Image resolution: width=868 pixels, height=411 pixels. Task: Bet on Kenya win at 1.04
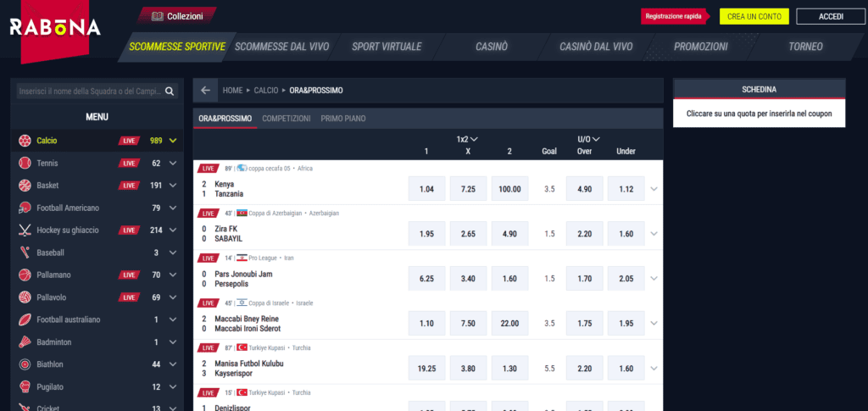click(426, 189)
